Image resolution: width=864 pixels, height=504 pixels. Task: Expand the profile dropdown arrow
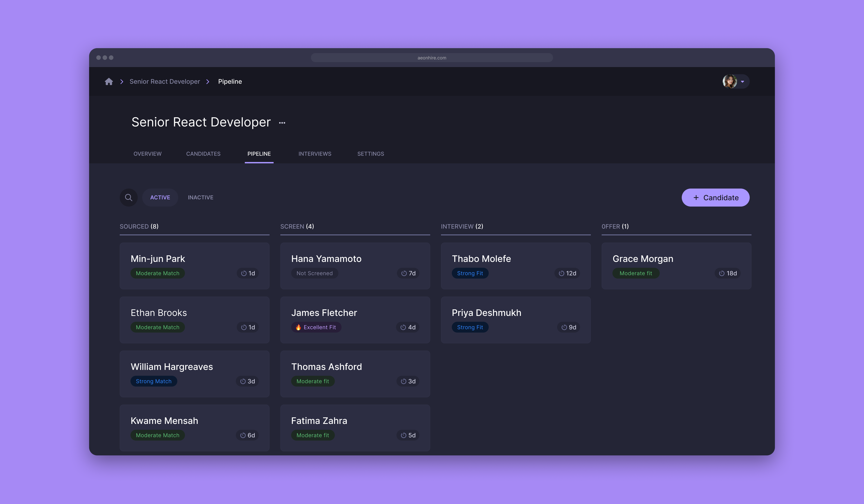pyautogui.click(x=742, y=82)
